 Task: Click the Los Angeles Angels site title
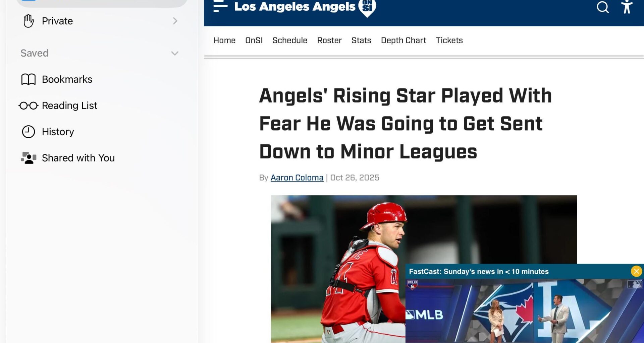point(295,6)
